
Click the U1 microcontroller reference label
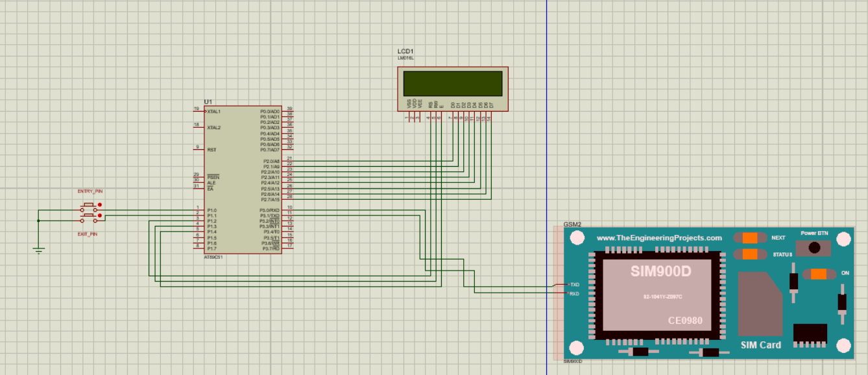click(208, 102)
